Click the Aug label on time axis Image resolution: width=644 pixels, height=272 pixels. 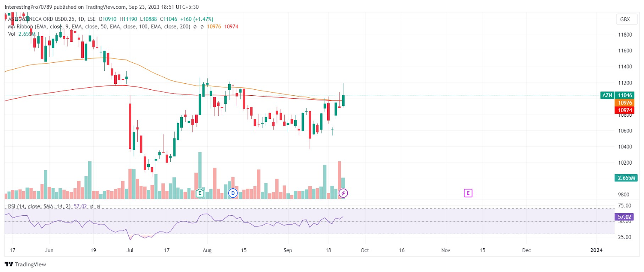pyautogui.click(x=207, y=250)
